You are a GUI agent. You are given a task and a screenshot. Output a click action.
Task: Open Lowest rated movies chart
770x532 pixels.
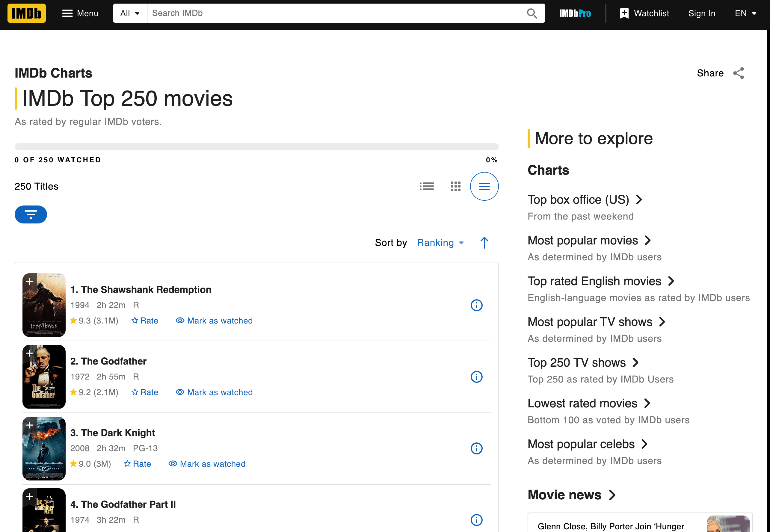[x=589, y=403]
